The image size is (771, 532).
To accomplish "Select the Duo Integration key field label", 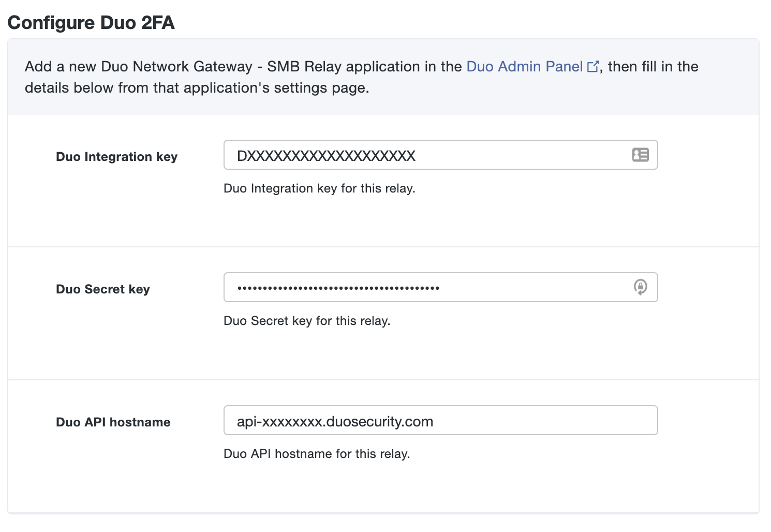I will pyautogui.click(x=116, y=156).
